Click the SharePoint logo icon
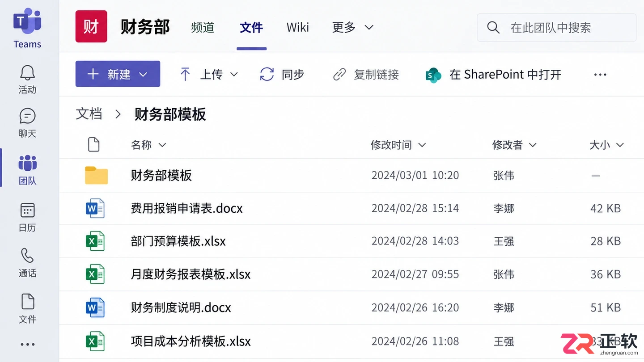The image size is (644, 362). click(x=433, y=75)
